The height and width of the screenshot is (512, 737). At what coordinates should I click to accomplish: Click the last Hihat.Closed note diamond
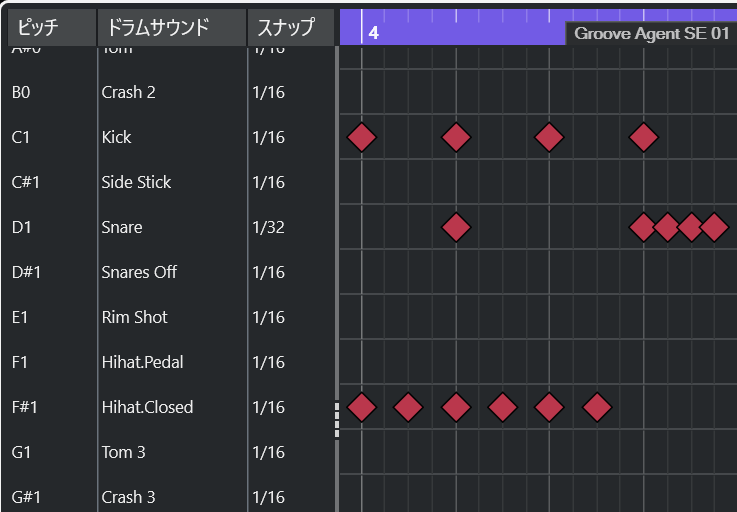point(597,407)
